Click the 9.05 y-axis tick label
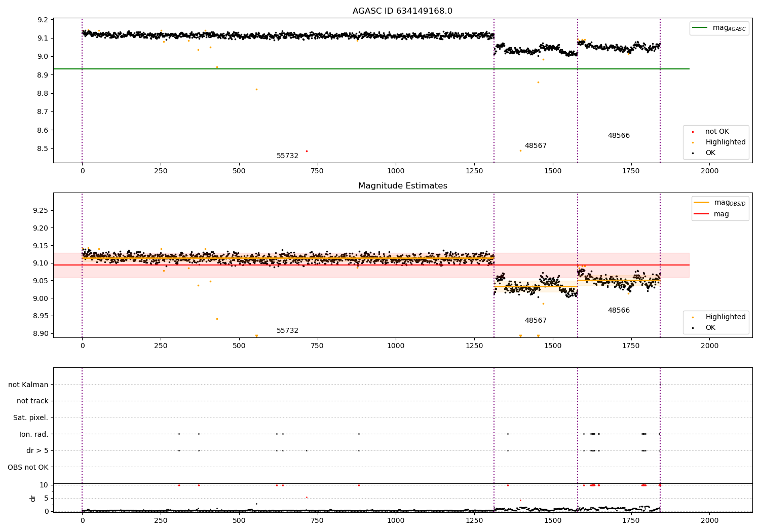 [x=42, y=281]
